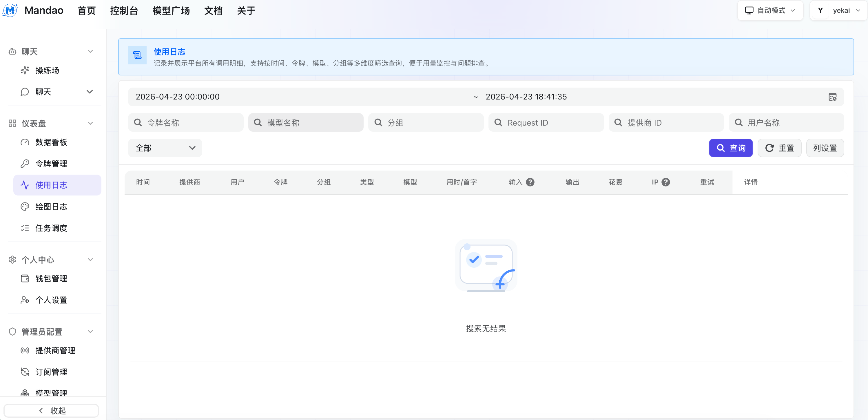Click the chat bubble icon beside 聊天 submenu
This screenshot has width=868, height=420.
pyautogui.click(x=25, y=92)
